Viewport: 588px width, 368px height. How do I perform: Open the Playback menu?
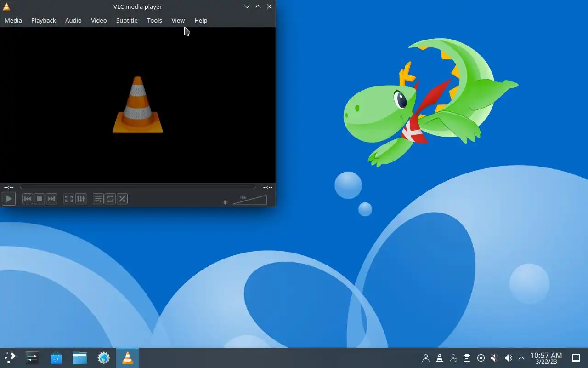pyautogui.click(x=44, y=20)
